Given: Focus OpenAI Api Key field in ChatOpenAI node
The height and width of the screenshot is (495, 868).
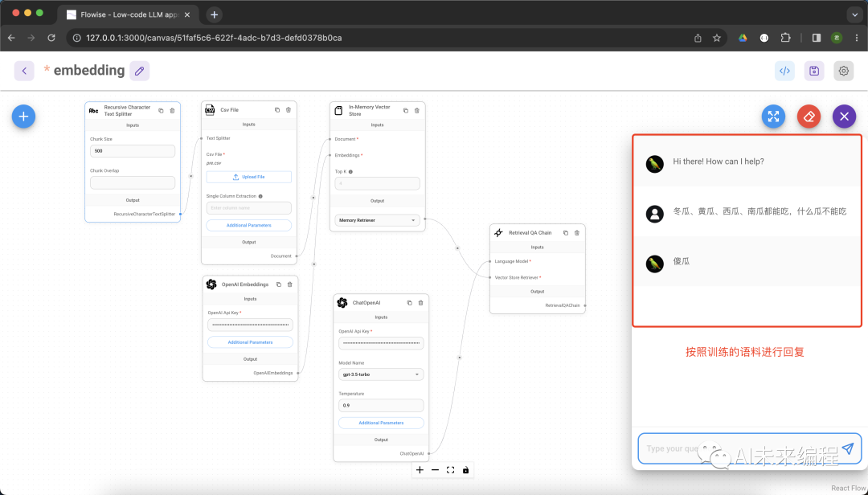Looking at the screenshot, I should tap(381, 343).
